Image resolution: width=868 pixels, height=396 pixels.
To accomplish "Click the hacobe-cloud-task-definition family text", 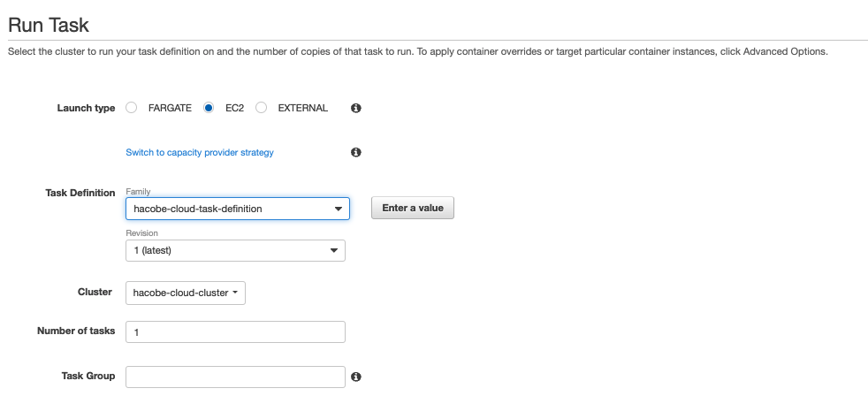I will 198,209.
